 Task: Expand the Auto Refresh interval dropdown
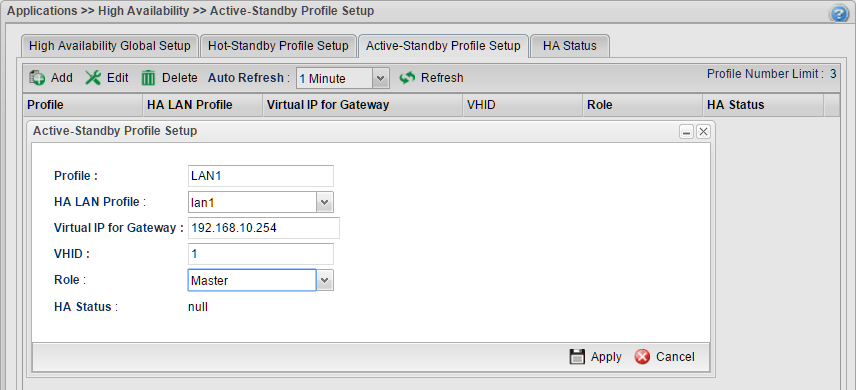click(x=381, y=78)
